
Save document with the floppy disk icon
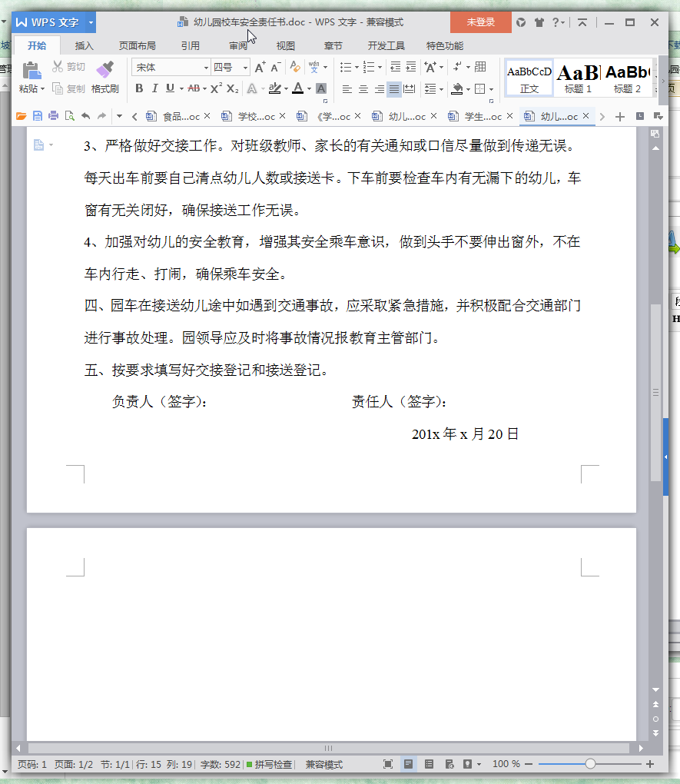point(38,116)
